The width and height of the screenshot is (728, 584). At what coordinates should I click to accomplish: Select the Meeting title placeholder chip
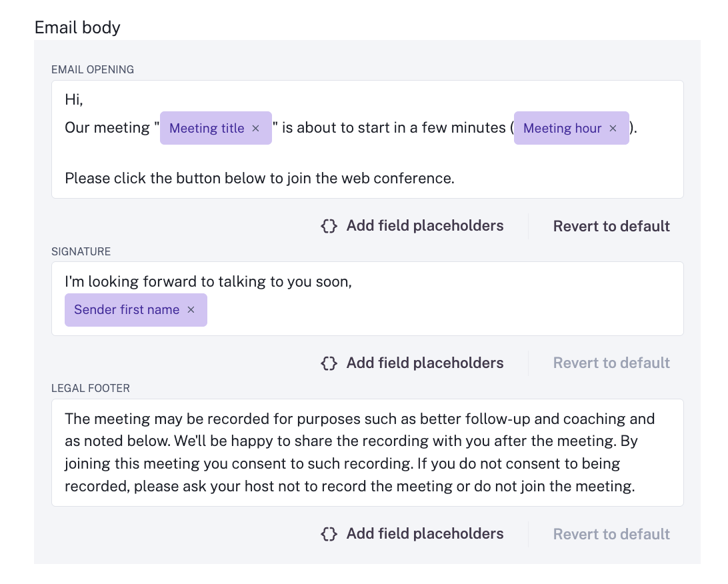click(207, 128)
